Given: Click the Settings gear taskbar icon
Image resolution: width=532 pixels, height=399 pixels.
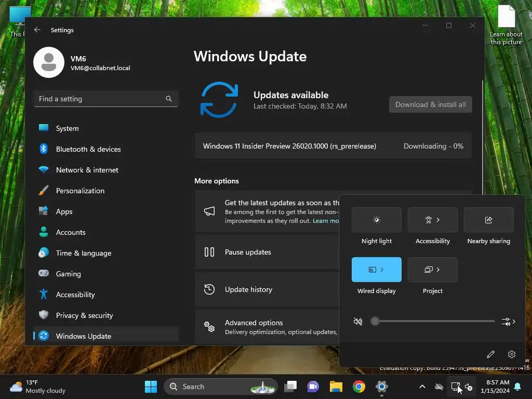Looking at the screenshot, I should coord(382,387).
